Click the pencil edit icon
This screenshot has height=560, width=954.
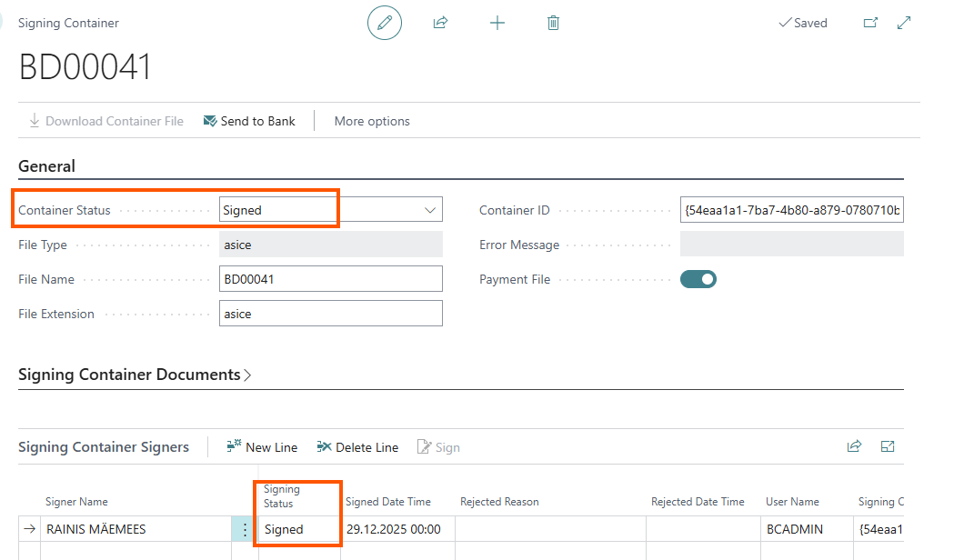point(384,23)
